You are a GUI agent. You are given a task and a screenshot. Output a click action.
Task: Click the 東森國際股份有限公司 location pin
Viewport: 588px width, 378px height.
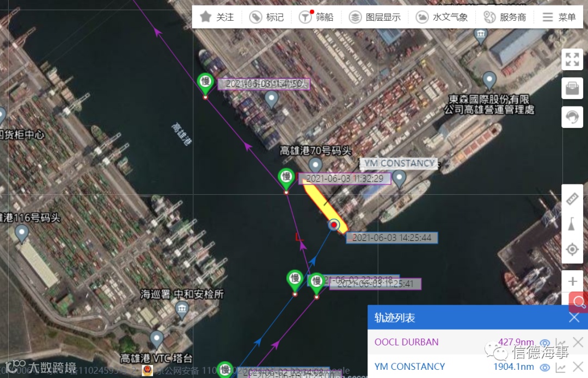pyautogui.click(x=489, y=80)
